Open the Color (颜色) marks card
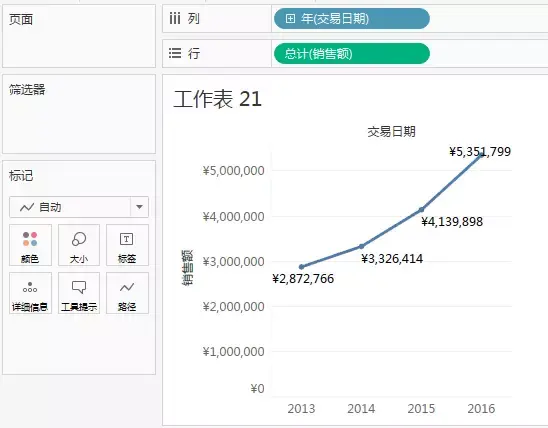 30,245
